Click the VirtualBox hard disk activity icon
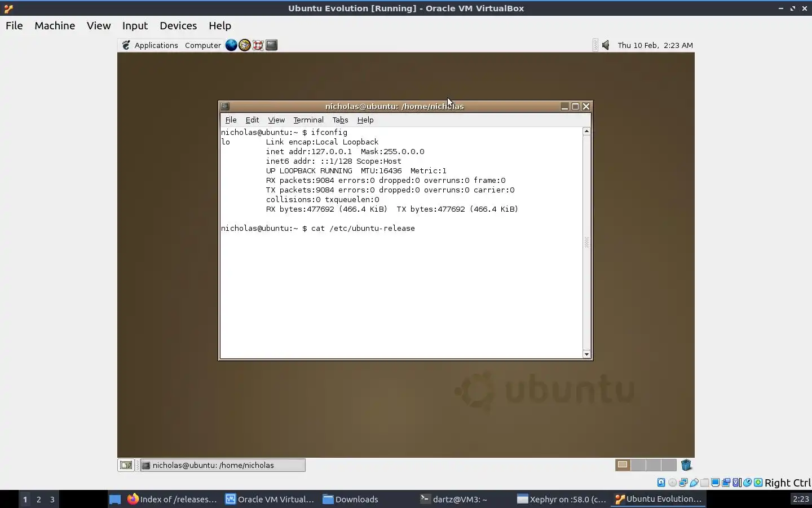 (x=661, y=483)
